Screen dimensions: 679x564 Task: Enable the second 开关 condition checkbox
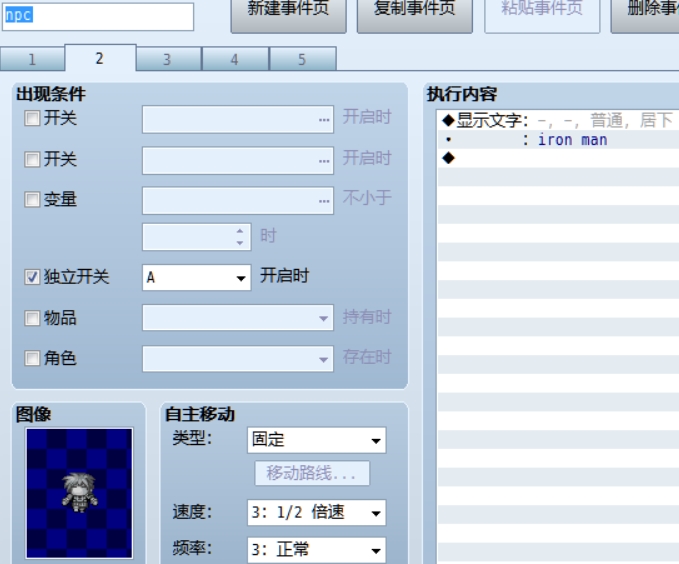[32, 159]
